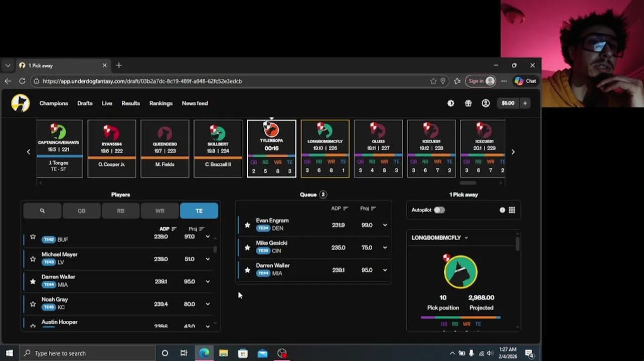The image size is (644, 361).
Task: Open the Champions menu
Action: point(54,103)
